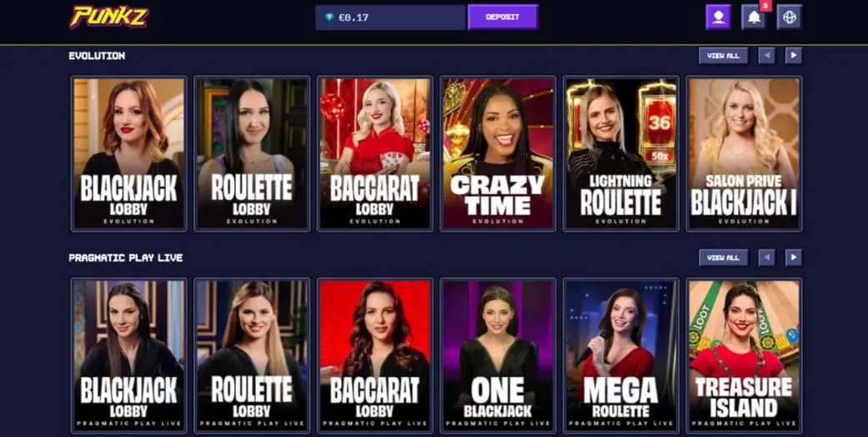The image size is (868, 437).
Task: Click the diamond balance icon
Action: (x=330, y=18)
